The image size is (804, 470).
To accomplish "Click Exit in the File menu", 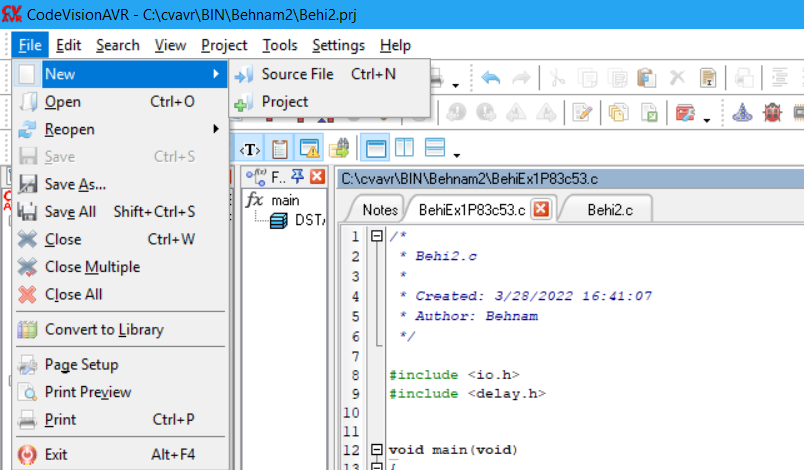I will tap(120, 455).
